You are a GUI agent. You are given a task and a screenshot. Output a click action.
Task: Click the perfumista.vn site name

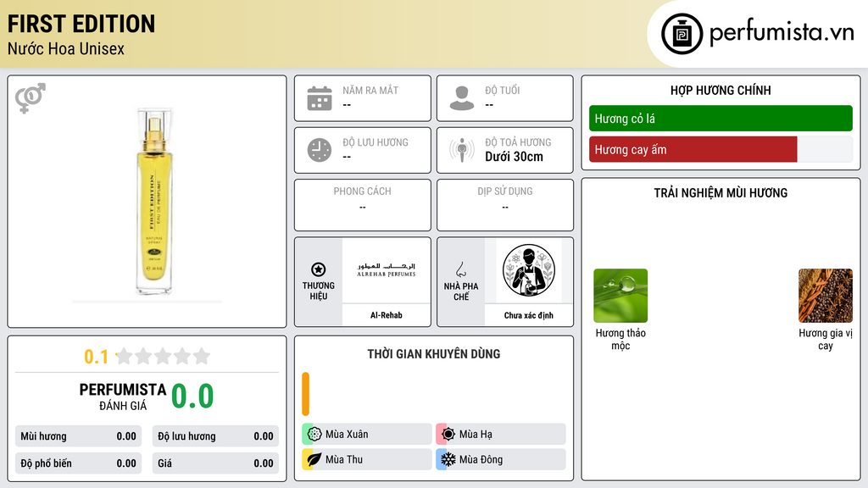782,33
